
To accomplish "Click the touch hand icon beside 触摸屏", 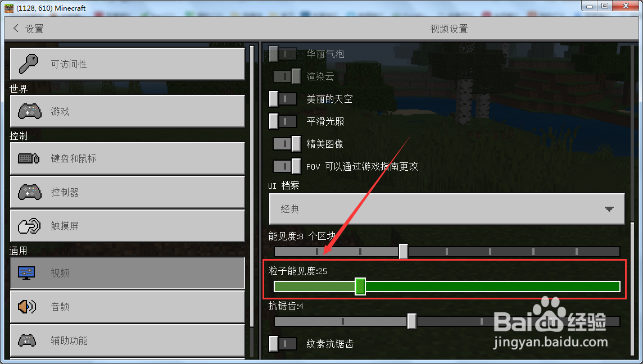I will [x=29, y=226].
